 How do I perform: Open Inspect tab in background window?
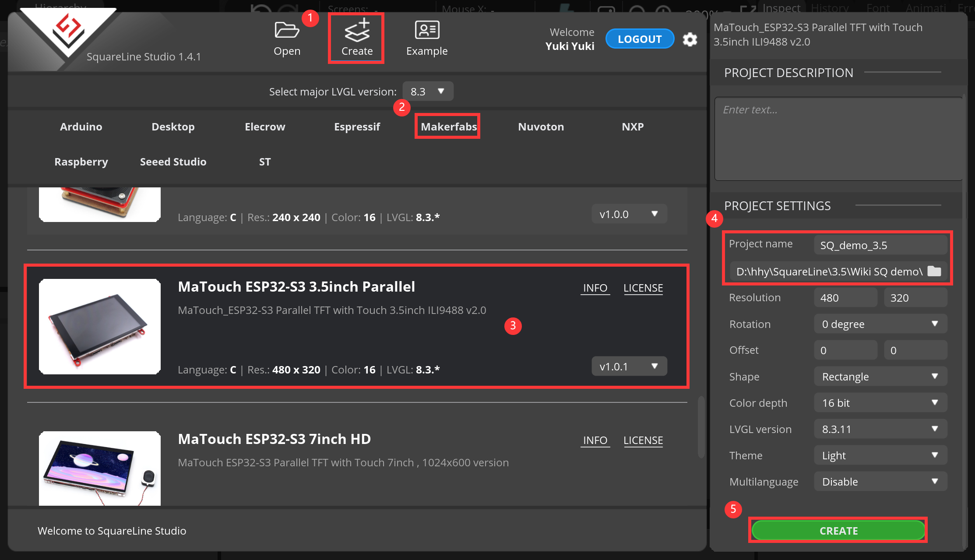[781, 8]
